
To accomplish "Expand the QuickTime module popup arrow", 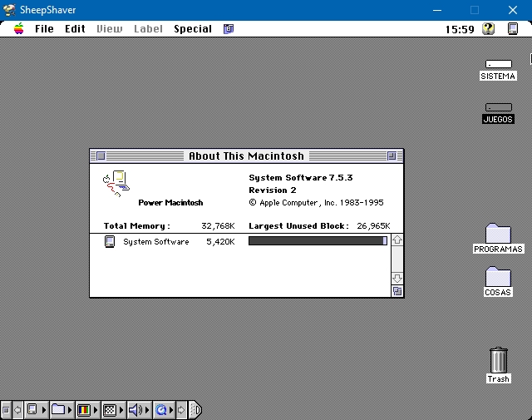I will click(x=171, y=410).
